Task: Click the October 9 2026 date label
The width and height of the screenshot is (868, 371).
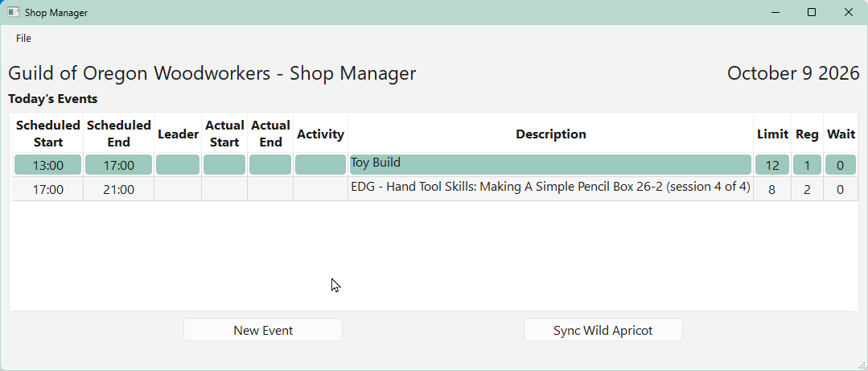Action: [792, 73]
